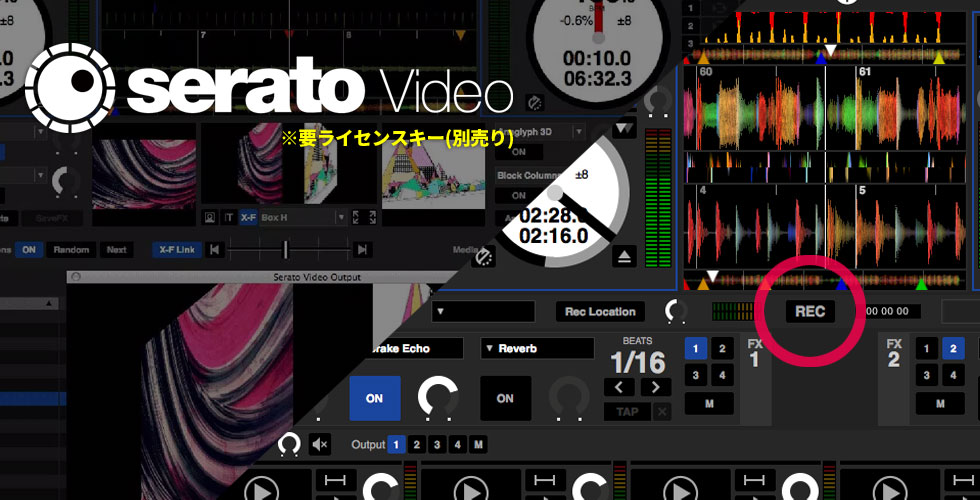Open the Reverb effect dropdown
Viewport: 980px width, 500px height.
pos(536,349)
